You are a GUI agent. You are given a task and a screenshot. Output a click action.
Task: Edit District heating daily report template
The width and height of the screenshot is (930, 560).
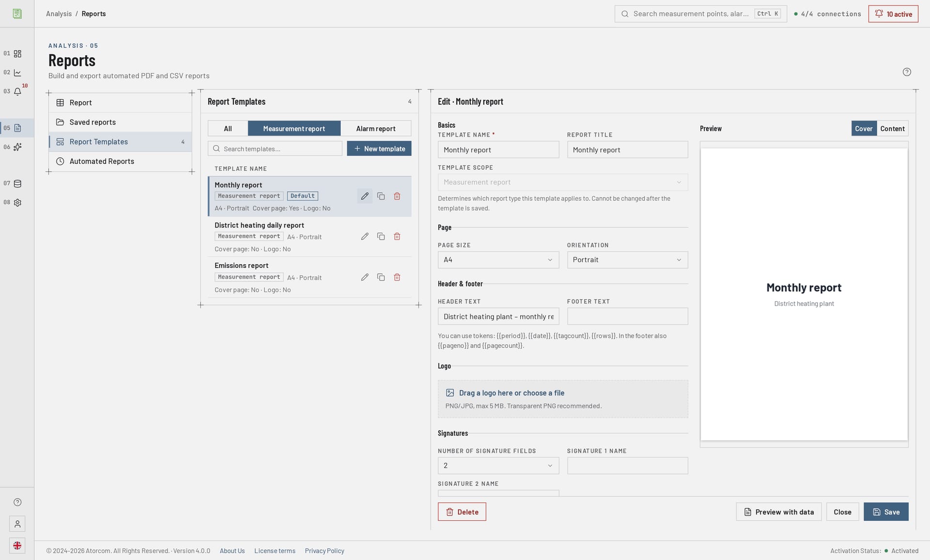[365, 236]
